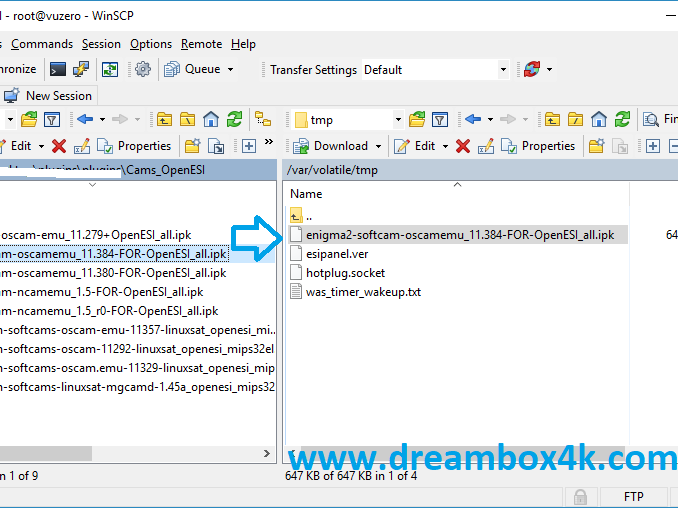678x508 pixels.
Task: Open the Queue button
Action: click(x=192, y=69)
